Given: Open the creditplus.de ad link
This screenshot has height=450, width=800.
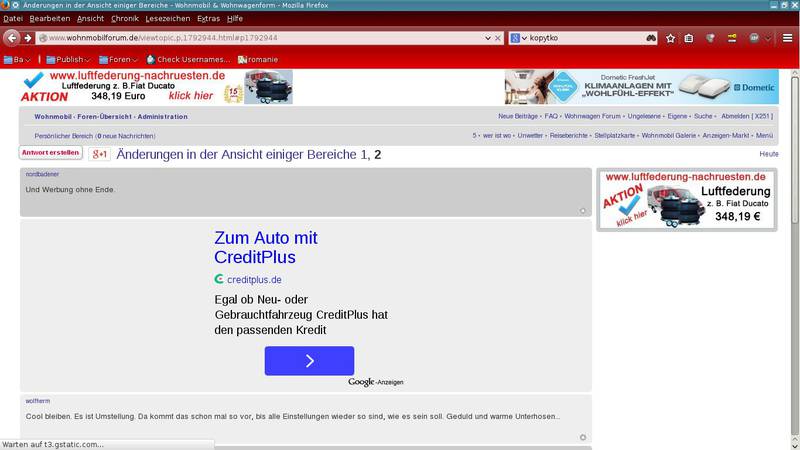Looking at the screenshot, I should coord(254,280).
